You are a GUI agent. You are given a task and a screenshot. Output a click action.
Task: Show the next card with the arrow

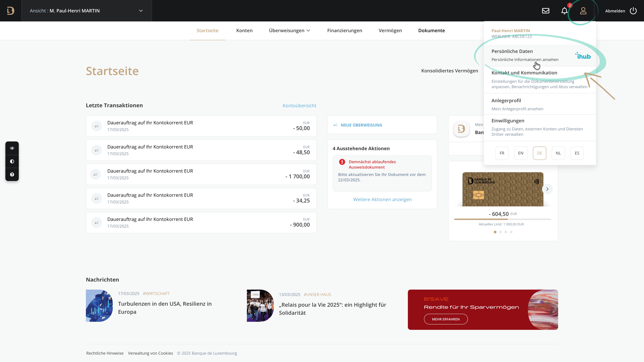547,189
